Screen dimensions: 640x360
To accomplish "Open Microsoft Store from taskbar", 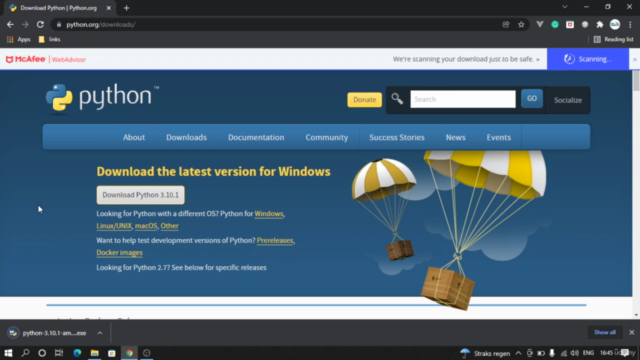I will click(112, 353).
